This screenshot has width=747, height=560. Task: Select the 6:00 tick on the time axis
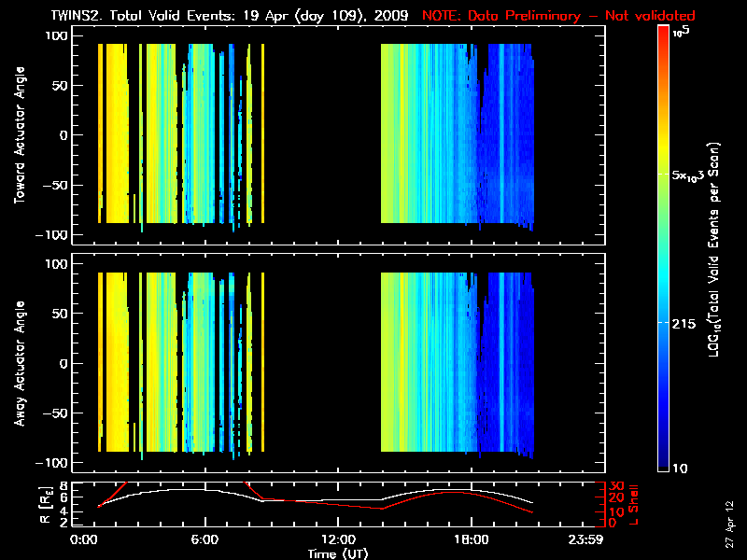[204, 540]
